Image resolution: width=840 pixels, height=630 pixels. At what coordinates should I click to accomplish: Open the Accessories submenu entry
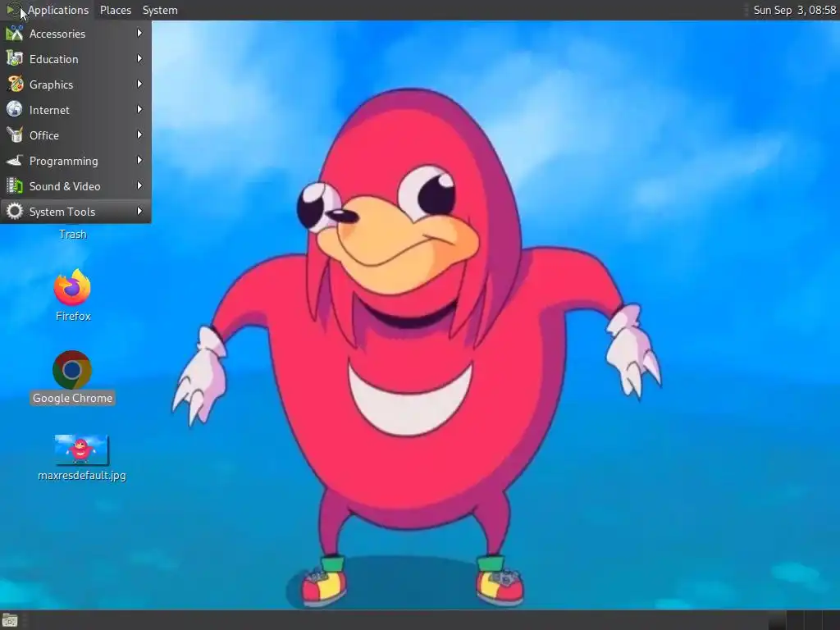(75, 34)
